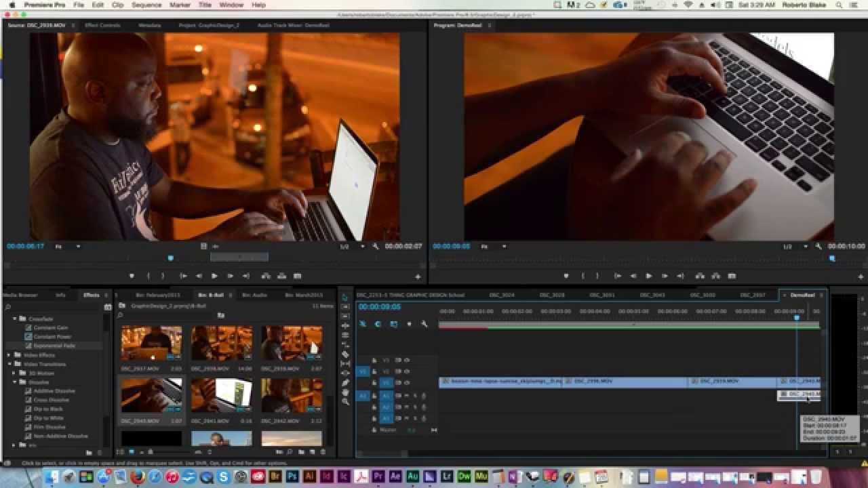Open the Timeline Display Settings wrench icon
Viewport: 868px width, 488px height.
pos(425,323)
